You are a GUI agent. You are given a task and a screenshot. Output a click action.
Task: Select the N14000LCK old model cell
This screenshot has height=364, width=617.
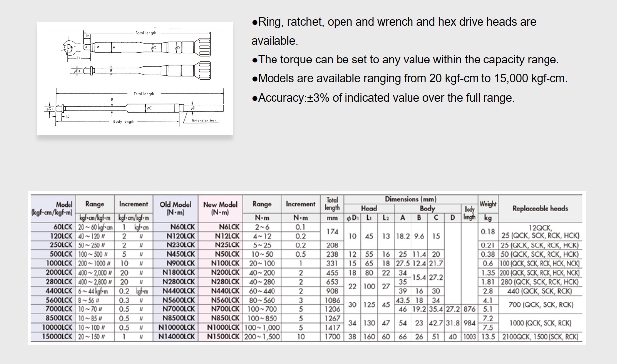pyautogui.click(x=177, y=336)
